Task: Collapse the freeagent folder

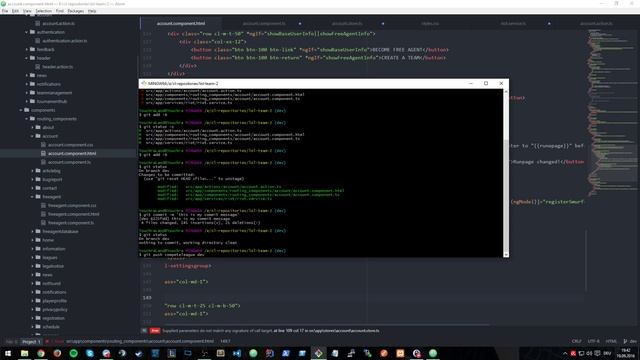Action: tap(33, 197)
